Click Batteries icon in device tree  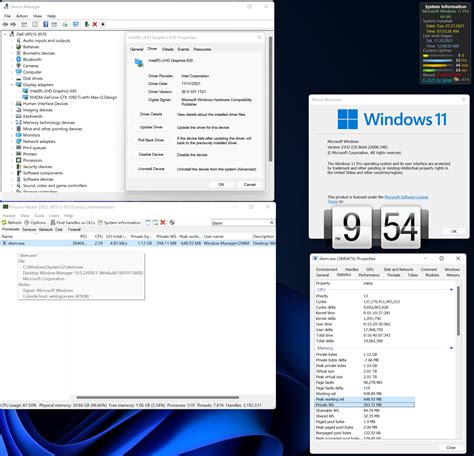coord(19,47)
